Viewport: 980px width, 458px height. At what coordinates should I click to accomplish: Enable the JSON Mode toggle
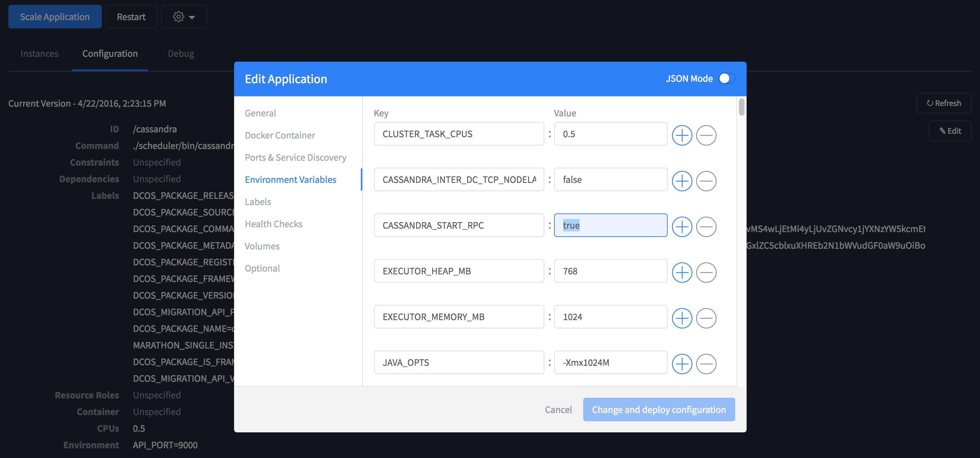click(727, 78)
